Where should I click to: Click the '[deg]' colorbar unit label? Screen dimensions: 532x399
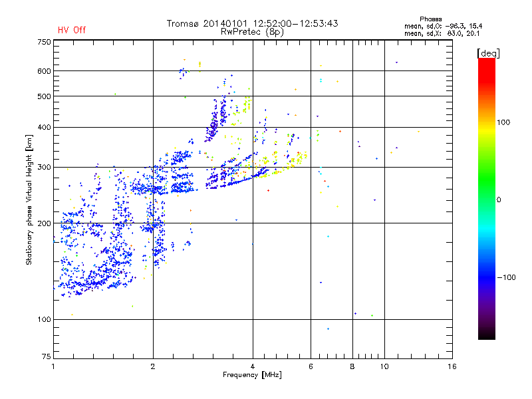click(488, 53)
